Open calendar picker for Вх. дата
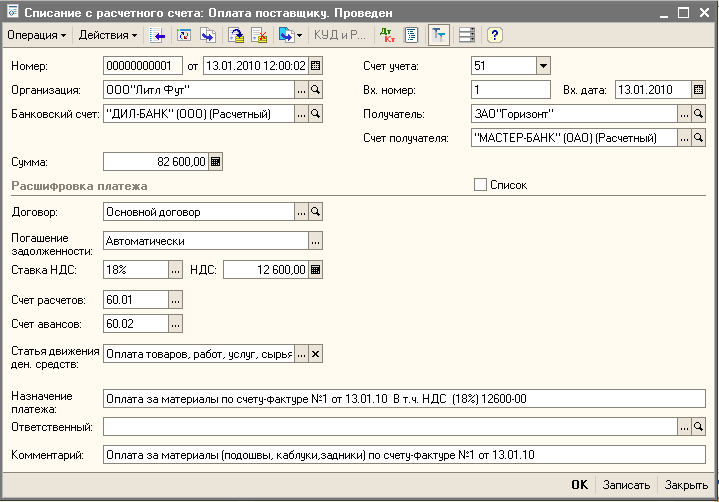Screen dimensions: 719x502 coord(699,90)
